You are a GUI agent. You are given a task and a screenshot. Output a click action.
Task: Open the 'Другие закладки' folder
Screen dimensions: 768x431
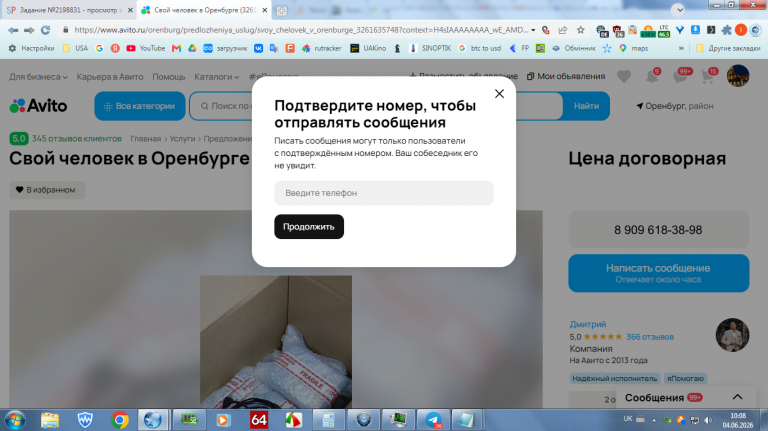click(x=728, y=48)
